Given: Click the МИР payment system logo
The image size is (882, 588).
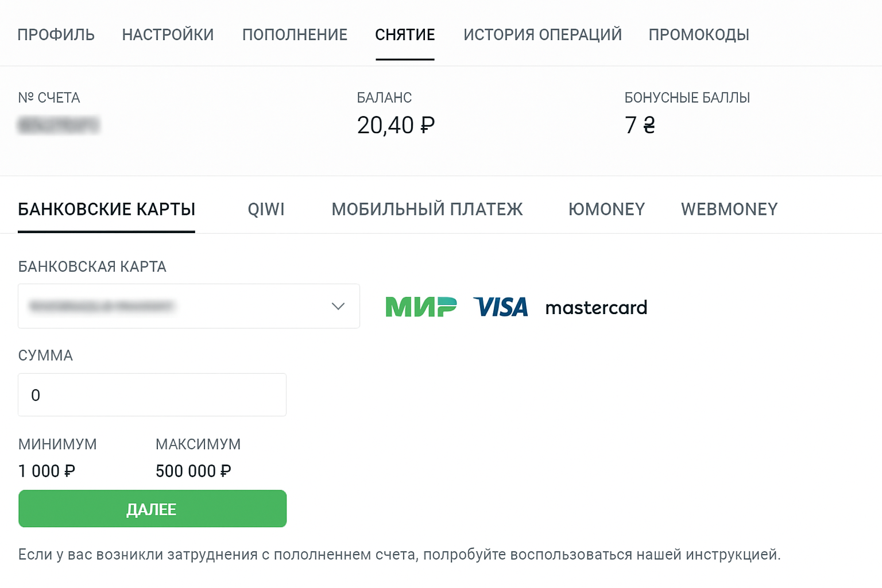Looking at the screenshot, I should (420, 307).
